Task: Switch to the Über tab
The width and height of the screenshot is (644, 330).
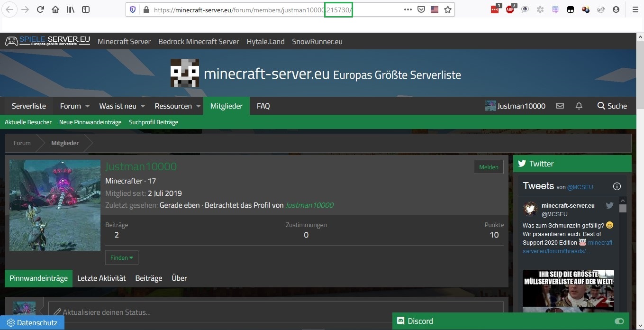Action: click(179, 278)
